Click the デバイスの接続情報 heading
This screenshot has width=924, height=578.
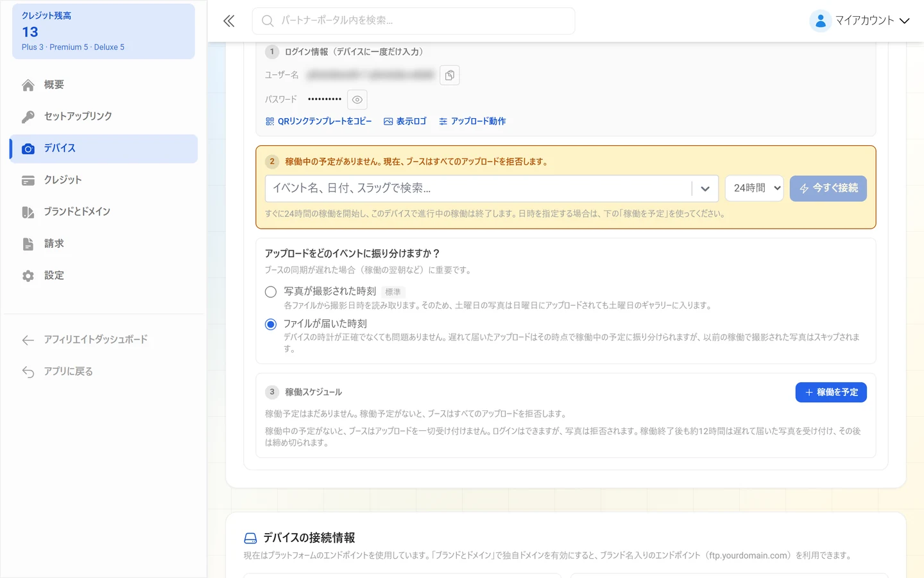point(309,538)
